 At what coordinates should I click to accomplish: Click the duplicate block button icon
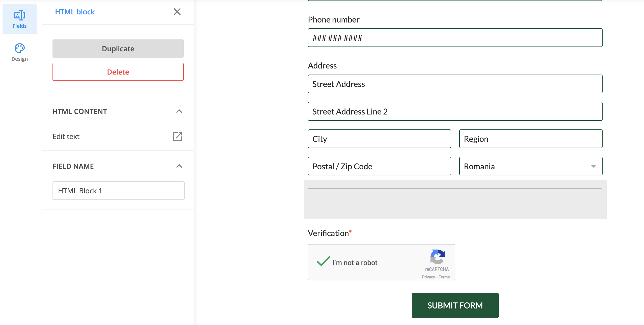pyautogui.click(x=118, y=49)
